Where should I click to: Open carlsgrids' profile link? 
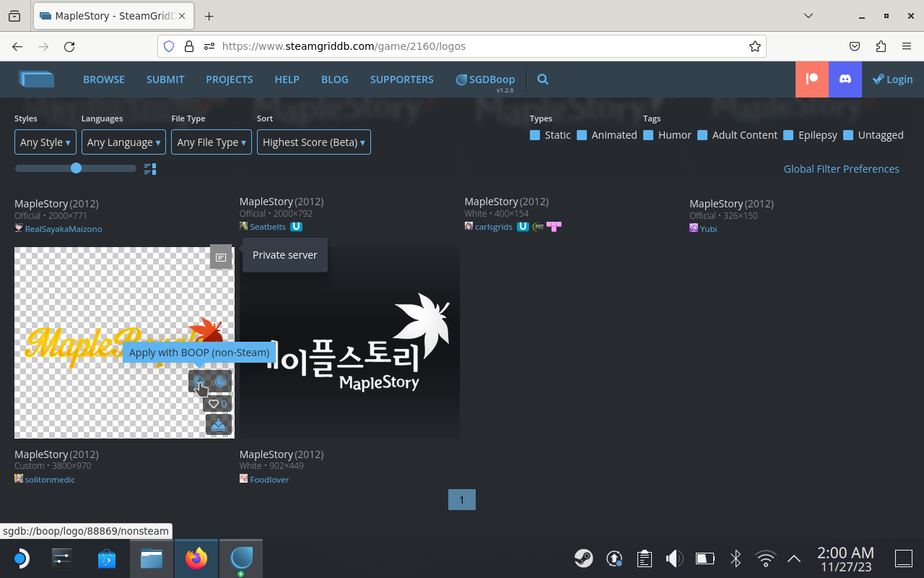(494, 227)
